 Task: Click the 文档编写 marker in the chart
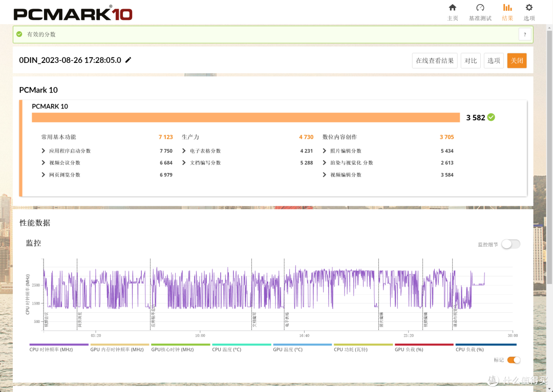[254, 319]
